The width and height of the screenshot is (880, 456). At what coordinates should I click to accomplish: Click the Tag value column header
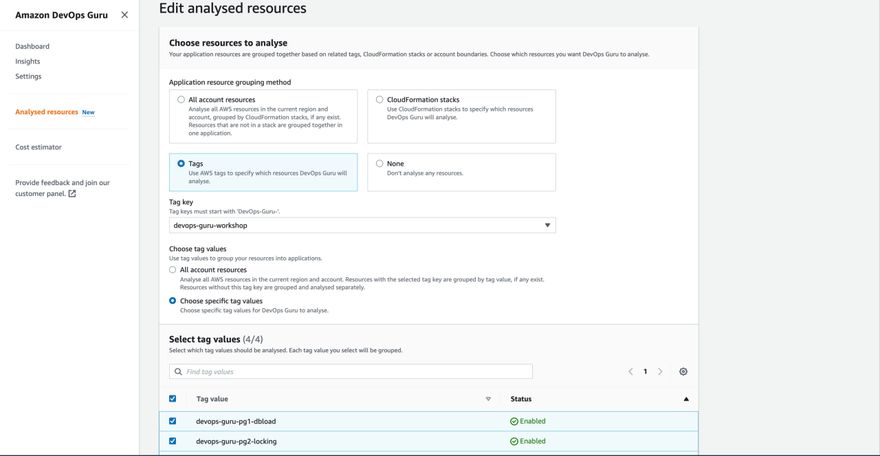pos(212,399)
